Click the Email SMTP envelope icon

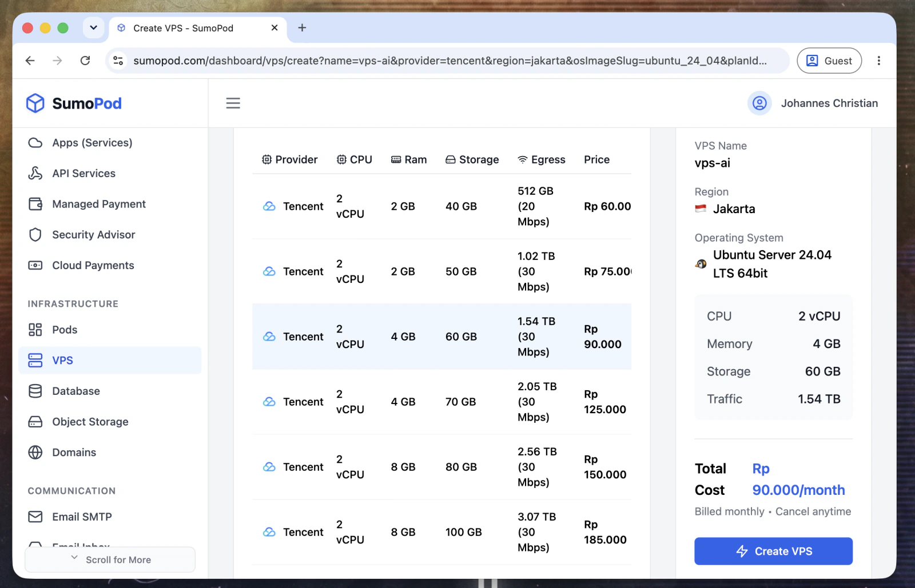(35, 517)
